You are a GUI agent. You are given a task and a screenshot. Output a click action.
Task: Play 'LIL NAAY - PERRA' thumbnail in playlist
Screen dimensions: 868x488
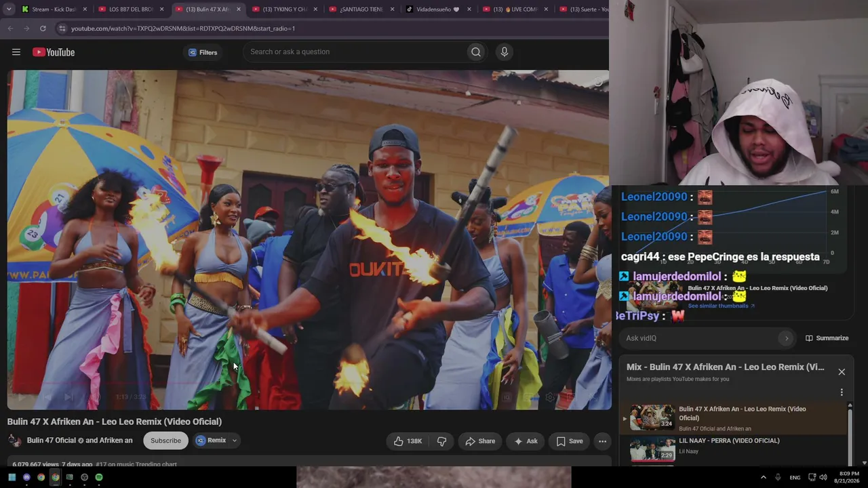(652, 449)
